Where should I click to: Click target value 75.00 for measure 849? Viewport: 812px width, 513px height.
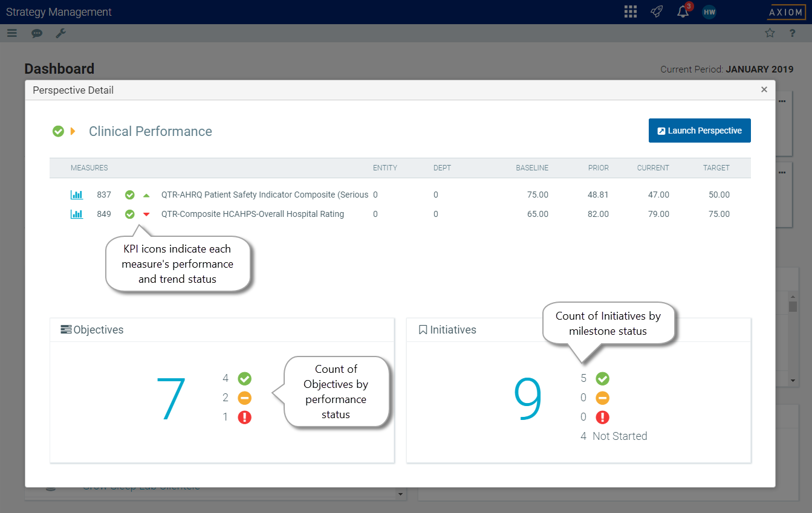719,214
